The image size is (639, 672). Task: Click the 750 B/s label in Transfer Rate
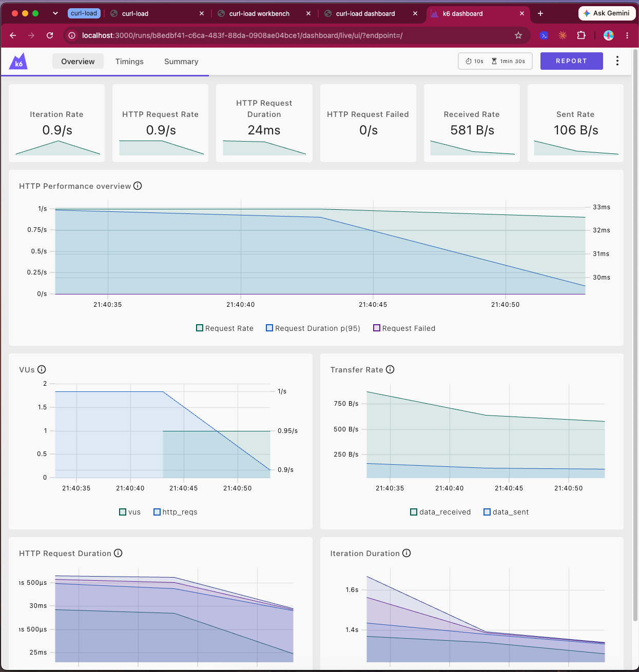pos(346,404)
